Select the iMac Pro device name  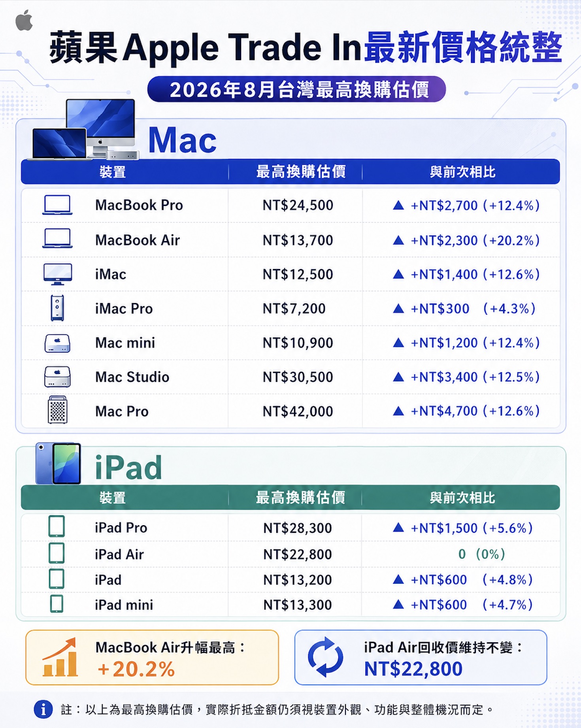pos(124,309)
